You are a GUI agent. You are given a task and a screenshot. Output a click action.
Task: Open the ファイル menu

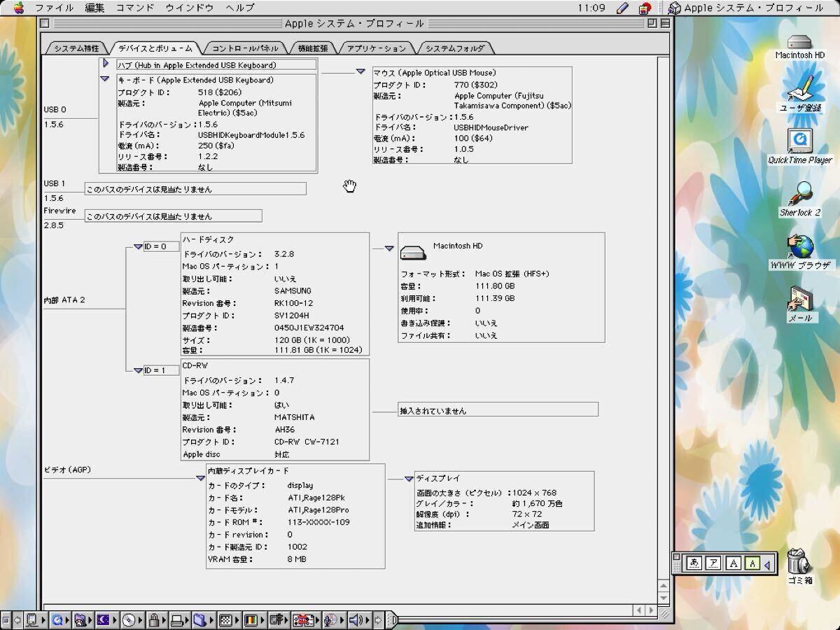coord(55,8)
